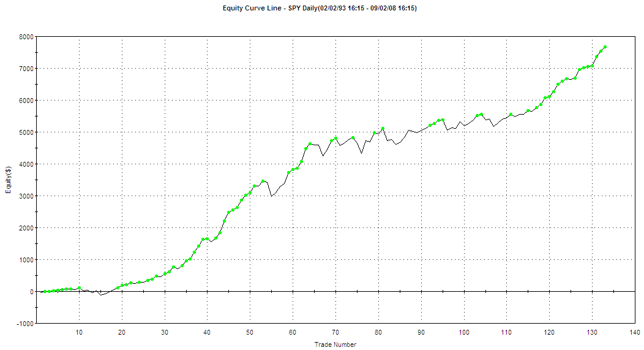Select the 7000 y-axis tick label
The image size is (644, 350).
click(26, 69)
